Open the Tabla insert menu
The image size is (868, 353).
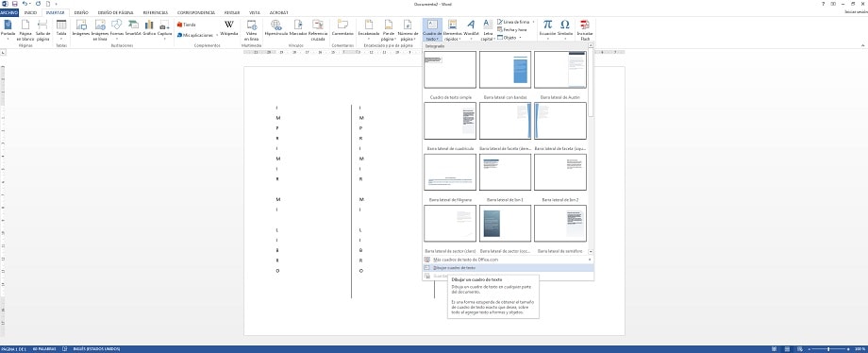coord(61,29)
